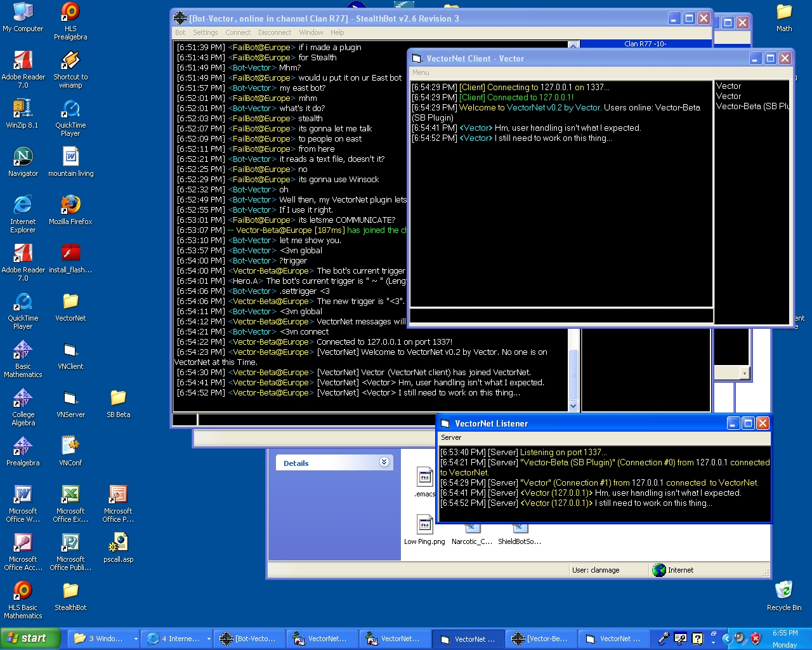The width and height of the screenshot is (812, 650).
Task: Collapse the Details panel chevron
Action: pos(384,462)
